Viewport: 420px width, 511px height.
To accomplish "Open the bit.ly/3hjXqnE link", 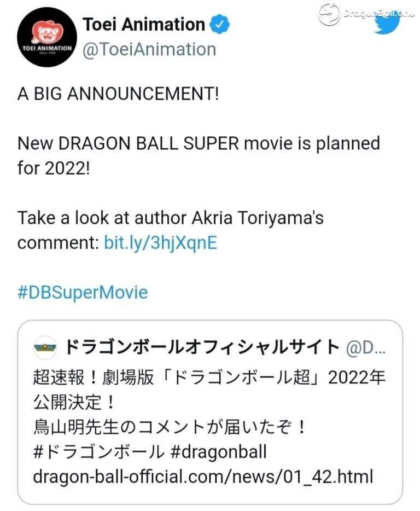I will click(x=160, y=243).
